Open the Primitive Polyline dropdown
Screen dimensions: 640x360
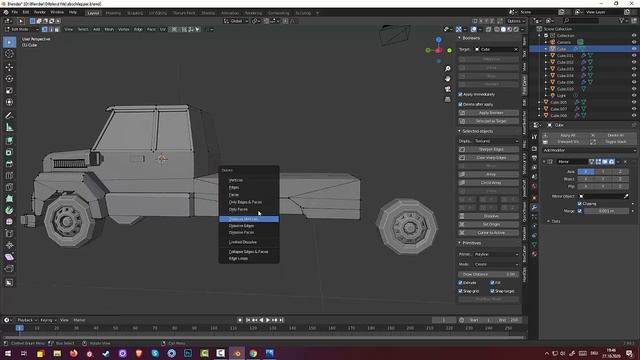(x=496, y=254)
